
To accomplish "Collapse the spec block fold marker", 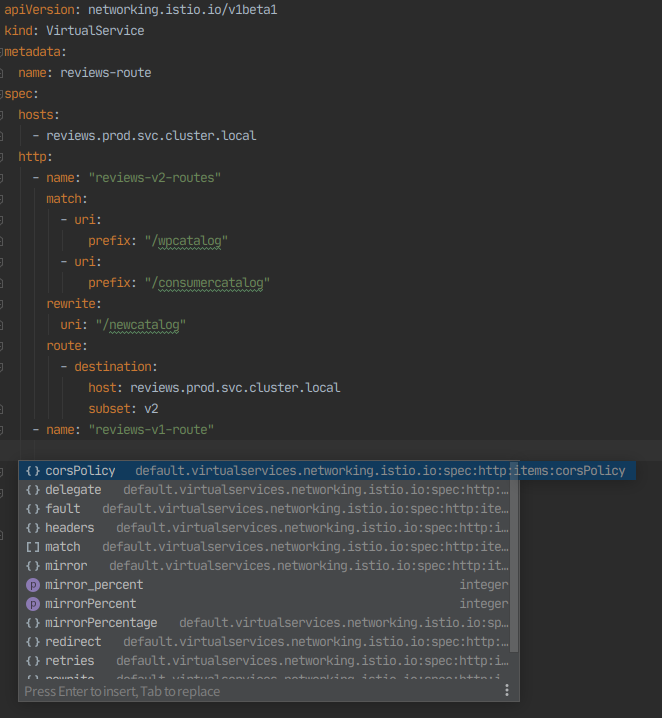I will pyautogui.click(x=2, y=94).
